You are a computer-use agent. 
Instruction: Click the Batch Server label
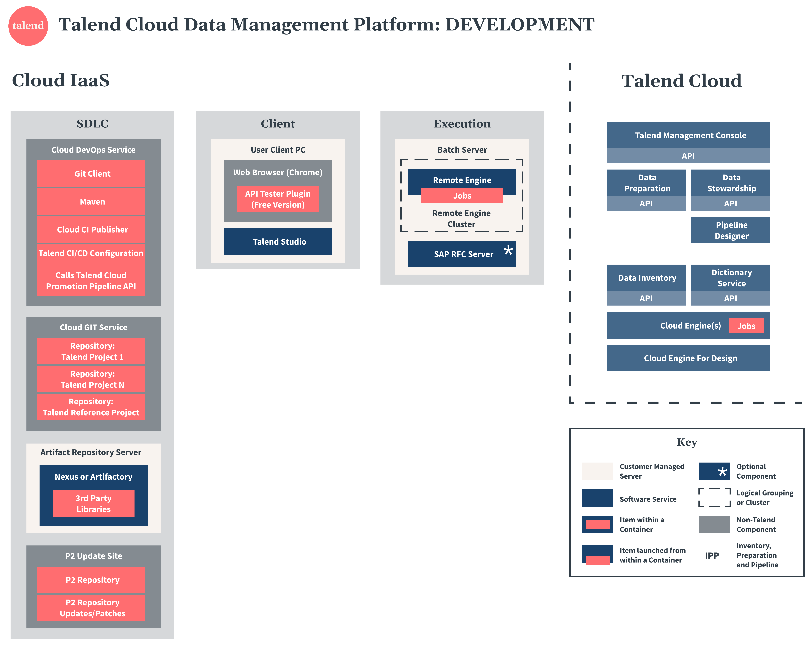(x=462, y=150)
